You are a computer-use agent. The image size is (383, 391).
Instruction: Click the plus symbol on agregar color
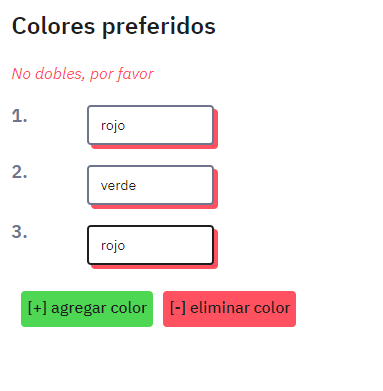tap(37, 308)
